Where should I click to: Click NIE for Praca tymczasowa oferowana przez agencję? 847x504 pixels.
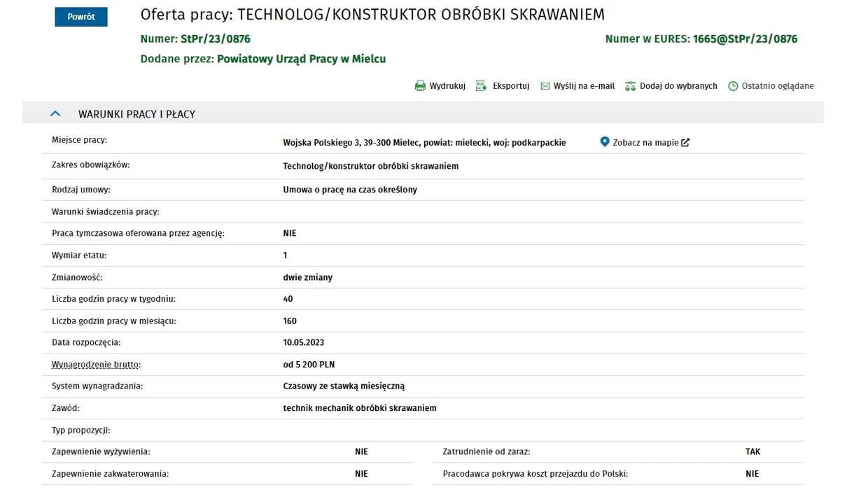(x=290, y=234)
